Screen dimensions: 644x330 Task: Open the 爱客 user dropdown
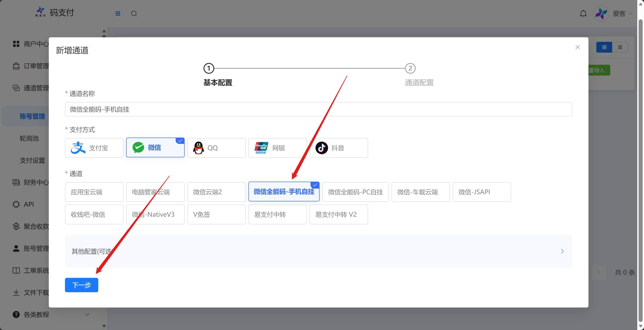pos(622,13)
